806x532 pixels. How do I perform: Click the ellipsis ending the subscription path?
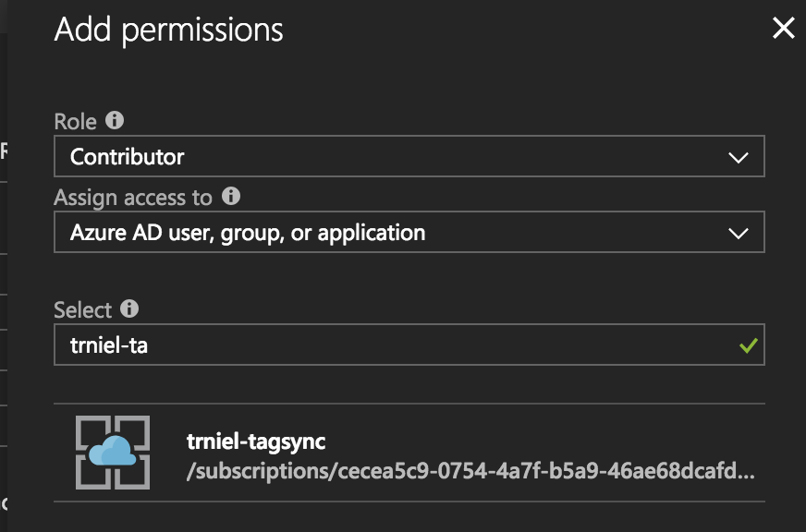pyautogui.click(x=749, y=472)
